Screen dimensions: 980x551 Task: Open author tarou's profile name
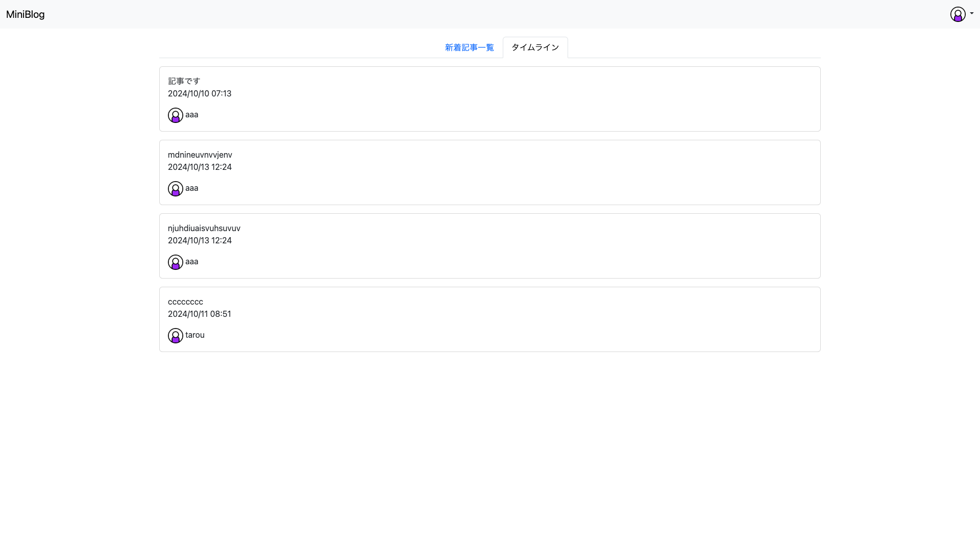[195, 335]
